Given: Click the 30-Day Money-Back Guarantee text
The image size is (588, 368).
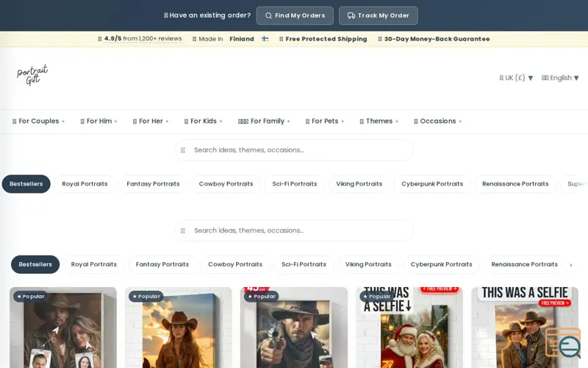Looking at the screenshot, I should [x=437, y=39].
